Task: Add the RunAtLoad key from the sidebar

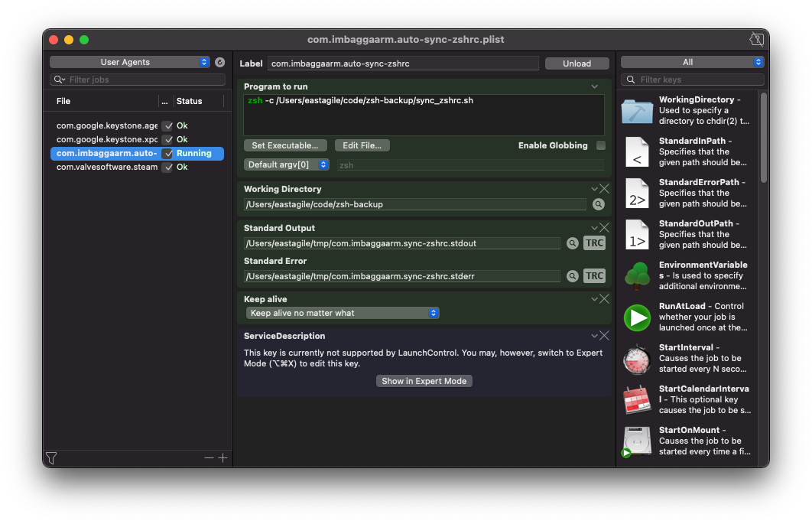Action: tap(637, 318)
